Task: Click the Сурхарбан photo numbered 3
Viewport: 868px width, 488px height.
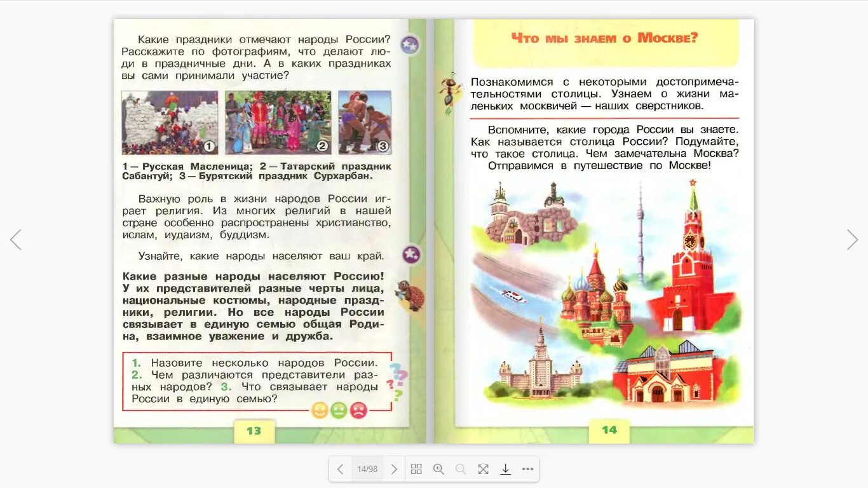Action: coord(365,123)
